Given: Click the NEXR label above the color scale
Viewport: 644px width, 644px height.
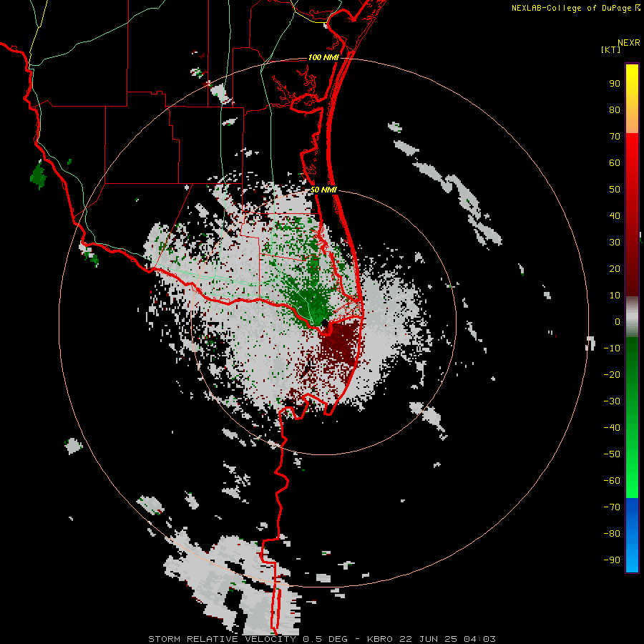Looking at the screenshot, I should (x=629, y=43).
